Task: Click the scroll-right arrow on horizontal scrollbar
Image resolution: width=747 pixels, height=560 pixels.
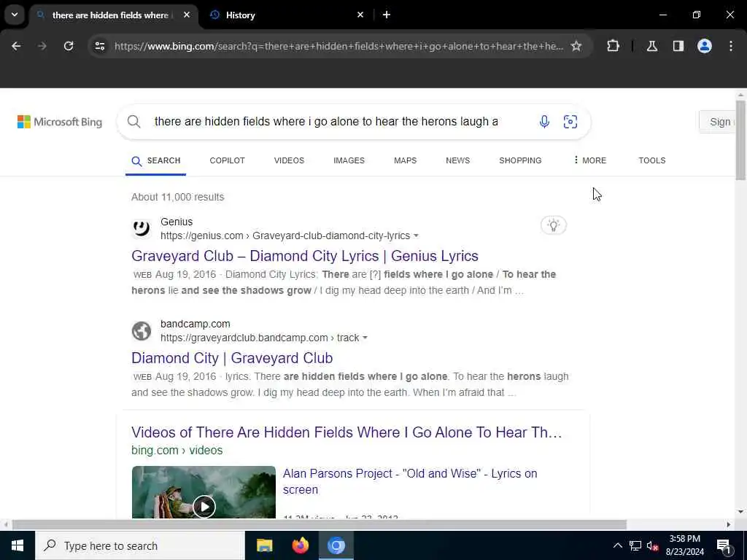Action: coord(729,524)
